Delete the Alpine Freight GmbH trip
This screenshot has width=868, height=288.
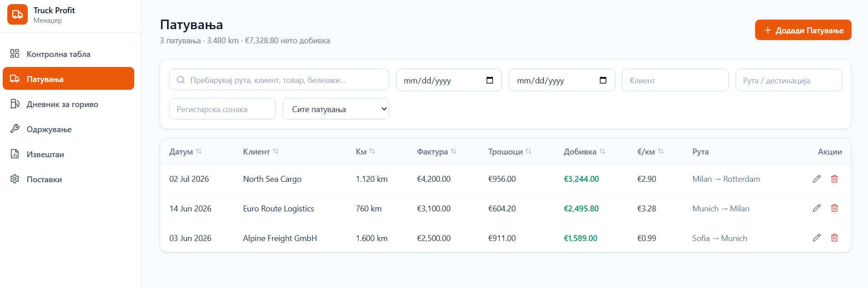(834, 238)
